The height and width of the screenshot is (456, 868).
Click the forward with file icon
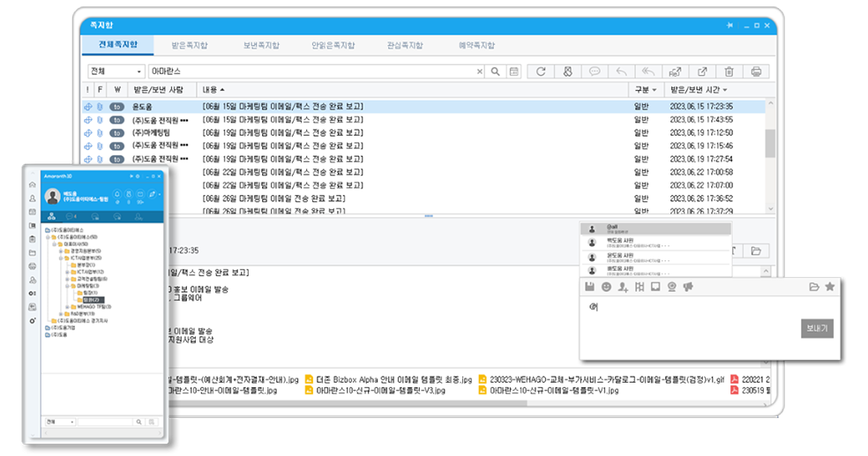click(675, 71)
